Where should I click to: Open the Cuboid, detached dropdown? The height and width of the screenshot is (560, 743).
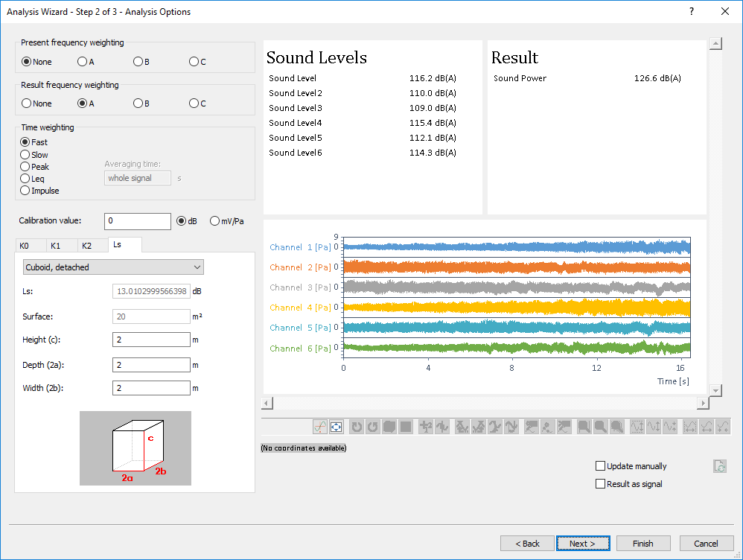pyautogui.click(x=114, y=267)
